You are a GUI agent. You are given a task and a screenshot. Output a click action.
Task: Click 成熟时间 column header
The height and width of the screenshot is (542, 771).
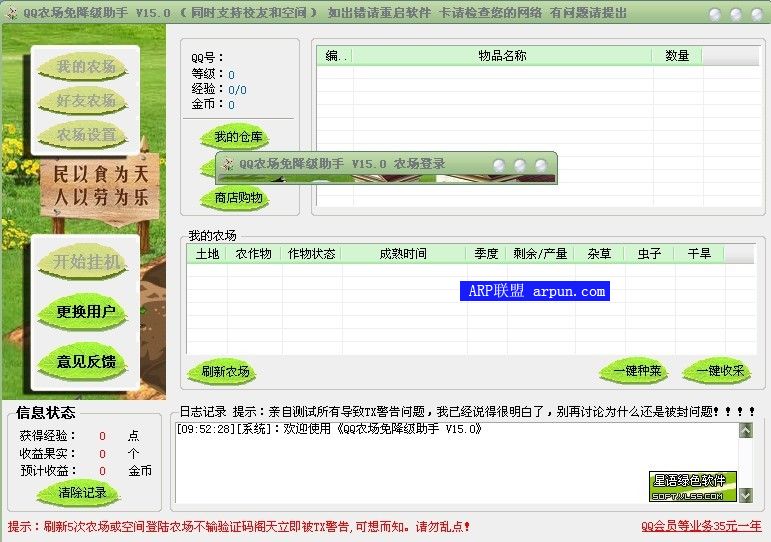[x=403, y=253]
